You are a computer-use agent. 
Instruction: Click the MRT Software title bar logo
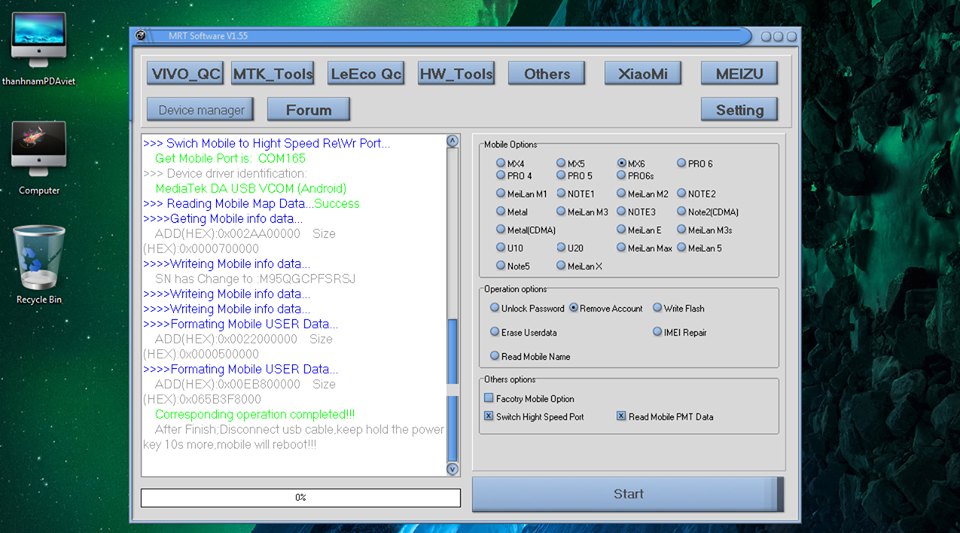141,35
